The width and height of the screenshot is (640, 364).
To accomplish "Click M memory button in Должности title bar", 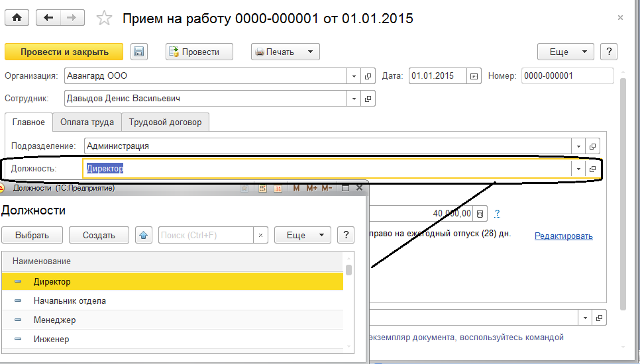I will pyautogui.click(x=296, y=188).
